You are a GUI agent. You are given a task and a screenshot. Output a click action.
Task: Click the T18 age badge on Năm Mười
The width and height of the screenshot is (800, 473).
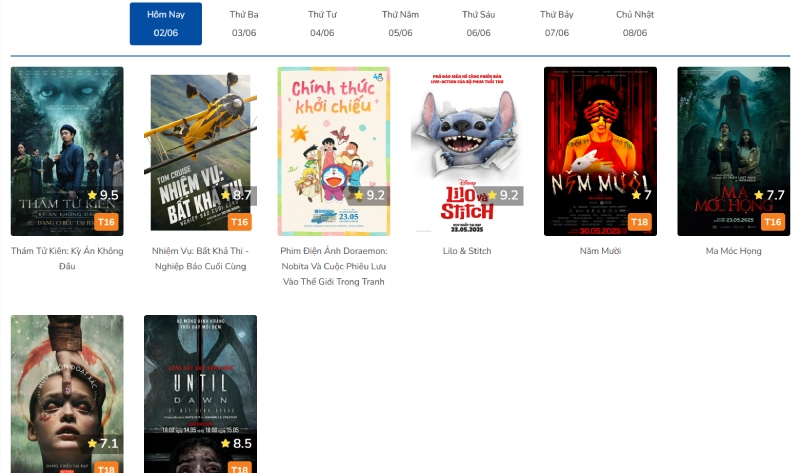pos(639,222)
